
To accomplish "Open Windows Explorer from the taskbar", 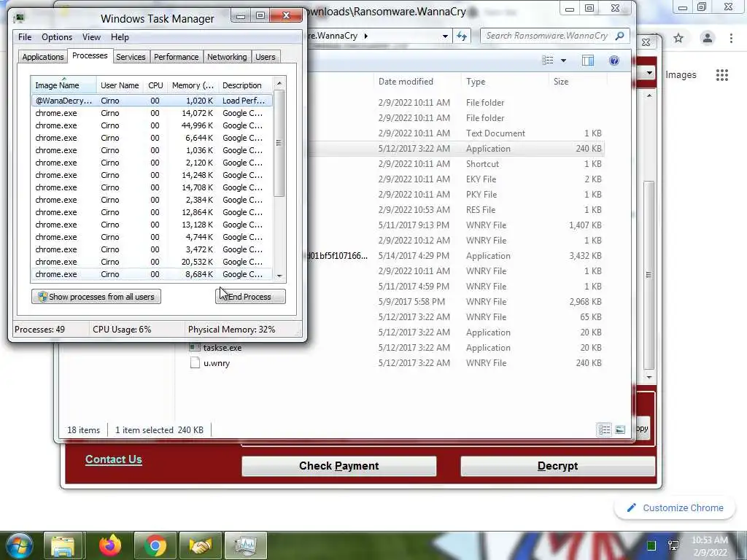I will pos(63,545).
